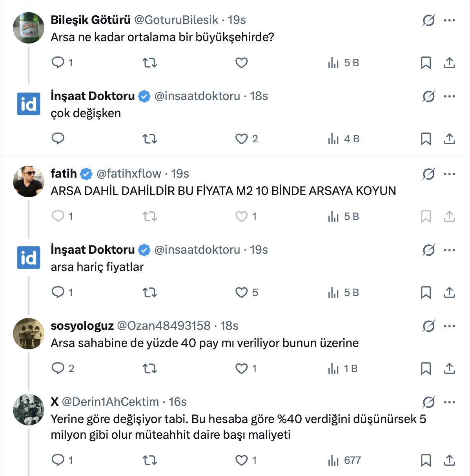Retweet sosyologuz's tweet
Image resolution: width=470 pixels, height=476 pixels.
coord(149,369)
